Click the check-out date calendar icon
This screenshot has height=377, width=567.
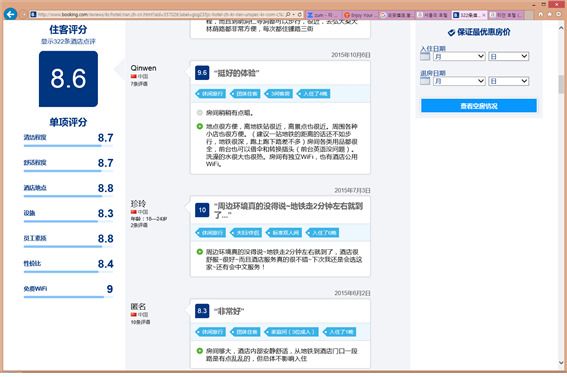(425, 81)
